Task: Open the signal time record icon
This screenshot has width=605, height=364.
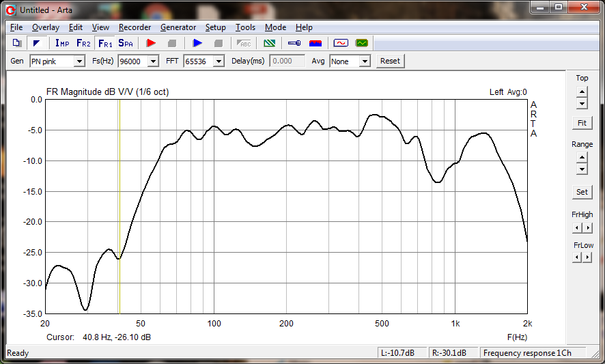Action: 341,43
